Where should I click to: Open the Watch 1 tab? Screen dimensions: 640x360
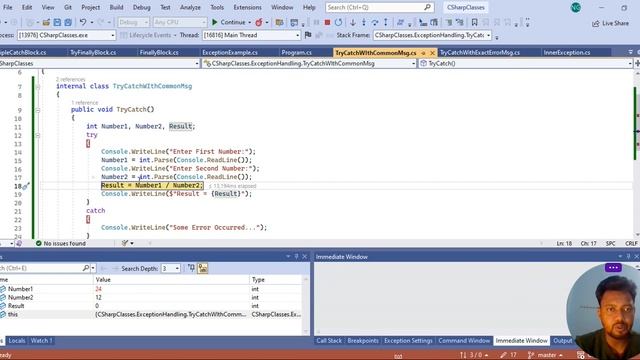click(x=41, y=340)
